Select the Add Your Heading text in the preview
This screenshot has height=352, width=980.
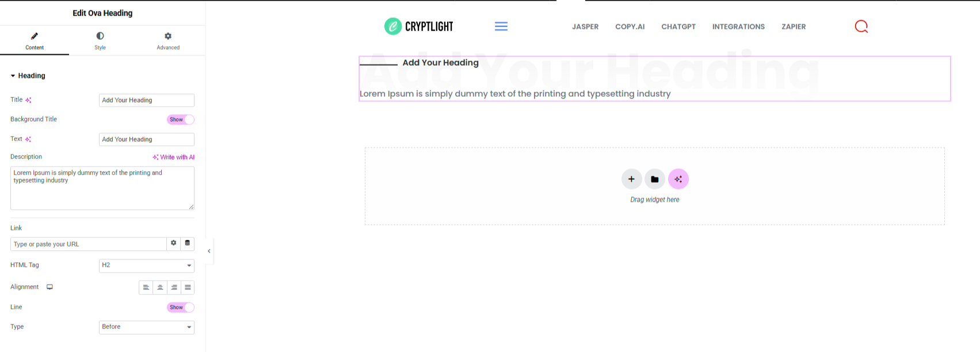click(x=440, y=63)
